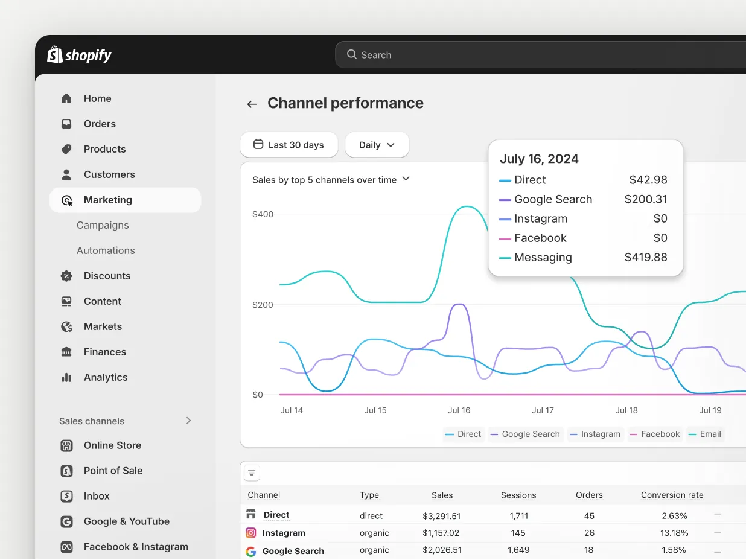
Task: Click the Discounts badge icon
Action: [66, 276]
